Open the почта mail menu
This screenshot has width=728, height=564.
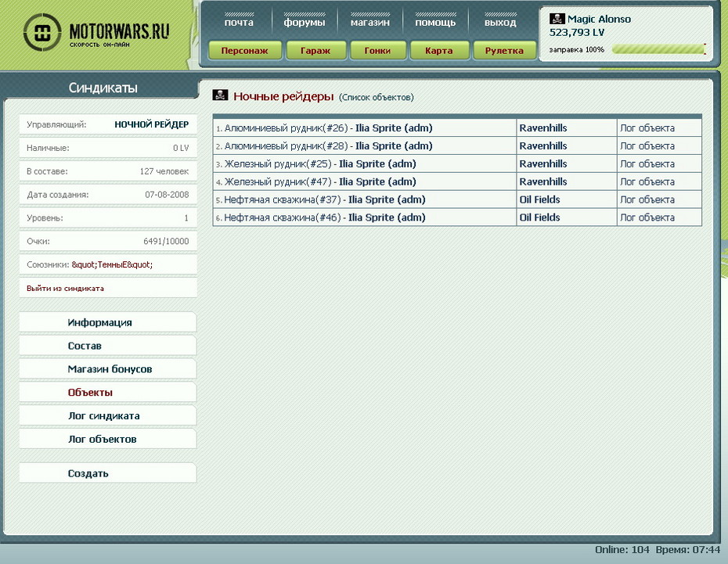[239, 22]
